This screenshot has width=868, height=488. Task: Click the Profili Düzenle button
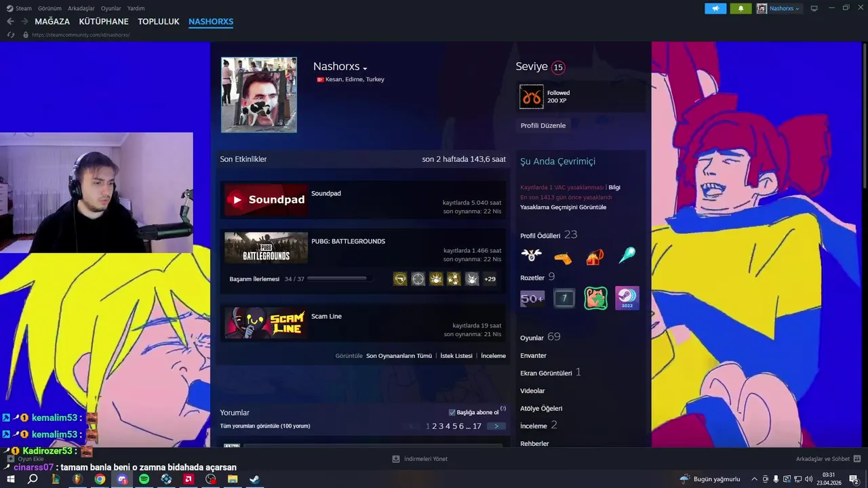click(x=543, y=125)
